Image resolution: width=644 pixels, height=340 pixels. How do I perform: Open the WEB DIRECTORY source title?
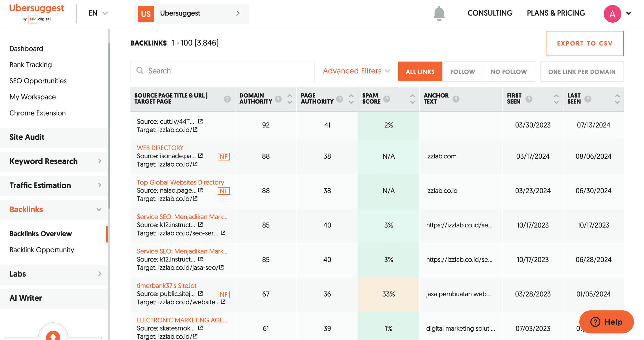coord(160,148)
